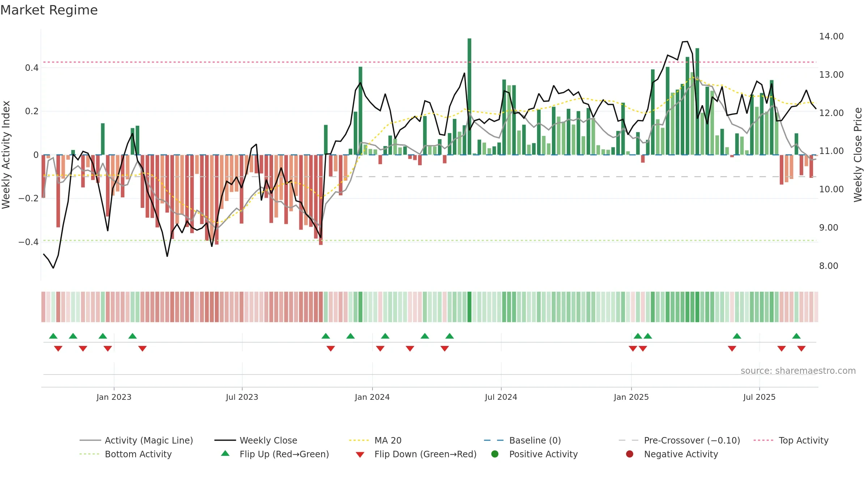This screenshot has width=868, height=488.
Task: Click the green triangle icon in the legend
Action: pos(225,453)
